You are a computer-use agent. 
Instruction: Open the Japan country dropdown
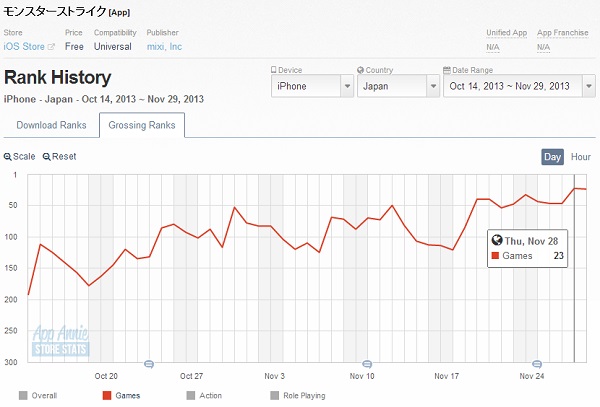point(395,86)
